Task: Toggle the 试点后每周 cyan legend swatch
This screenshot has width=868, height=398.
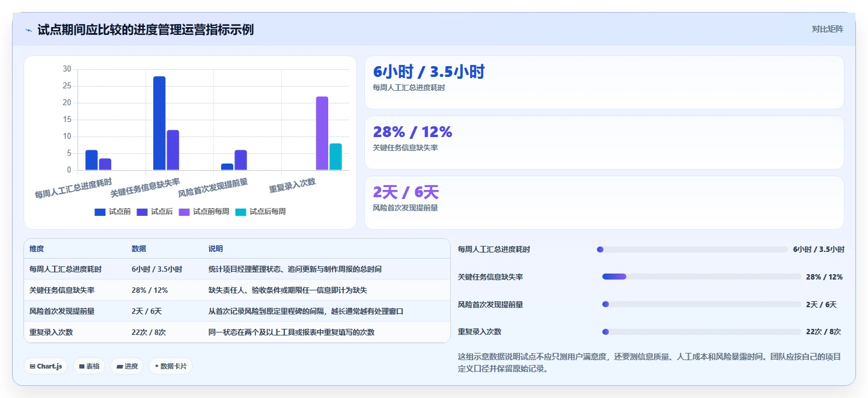Action: (x=240, y=212)
